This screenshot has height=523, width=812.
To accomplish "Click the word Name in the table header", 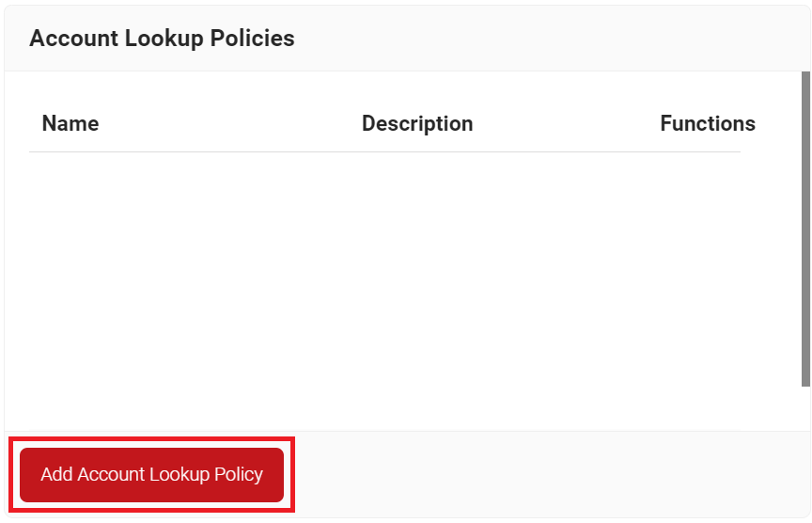I will coord(70,124).
